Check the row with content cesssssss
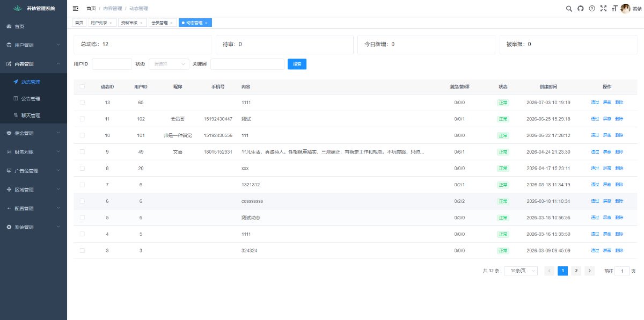Screen dimensions: 644x320 pyautogui.click(x=82, y=201)
